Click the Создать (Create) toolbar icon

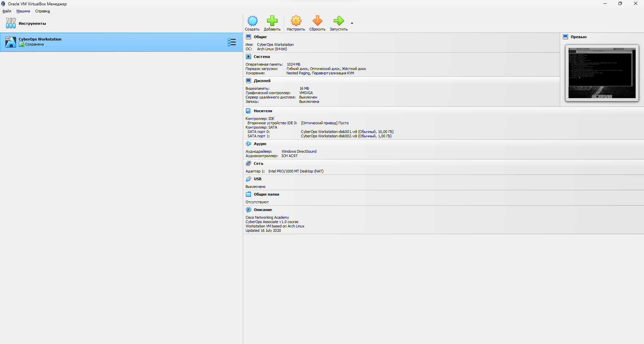[x=252, y=21]
